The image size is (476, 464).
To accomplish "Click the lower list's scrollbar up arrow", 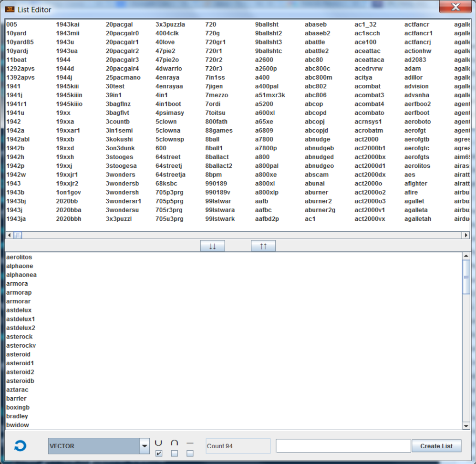I will (466, 256).
